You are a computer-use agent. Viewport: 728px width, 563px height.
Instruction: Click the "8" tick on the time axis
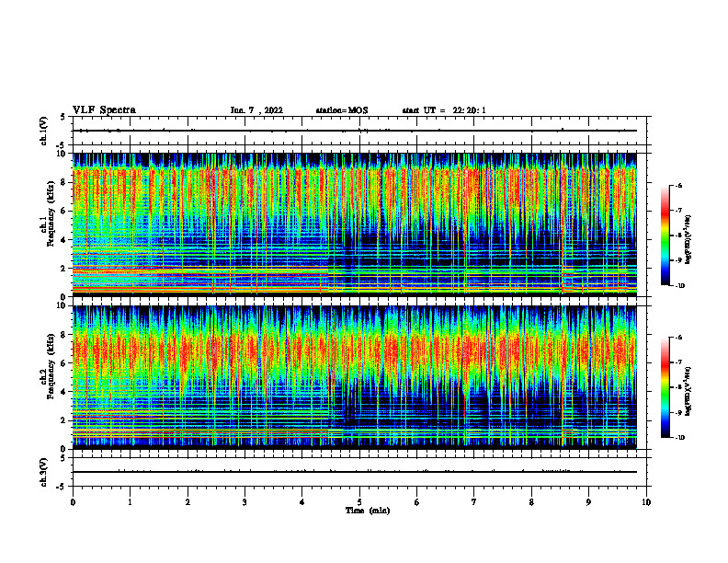tap(531, 502)
